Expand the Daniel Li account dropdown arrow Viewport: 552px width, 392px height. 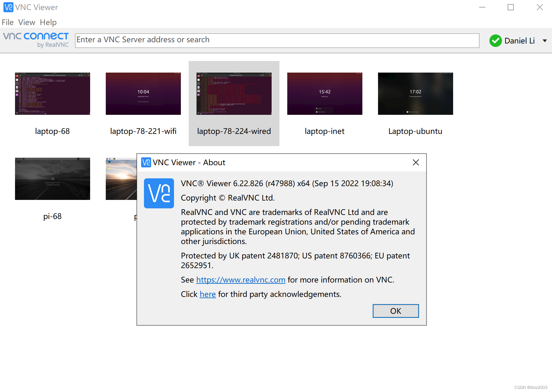[x=545, y=41]
